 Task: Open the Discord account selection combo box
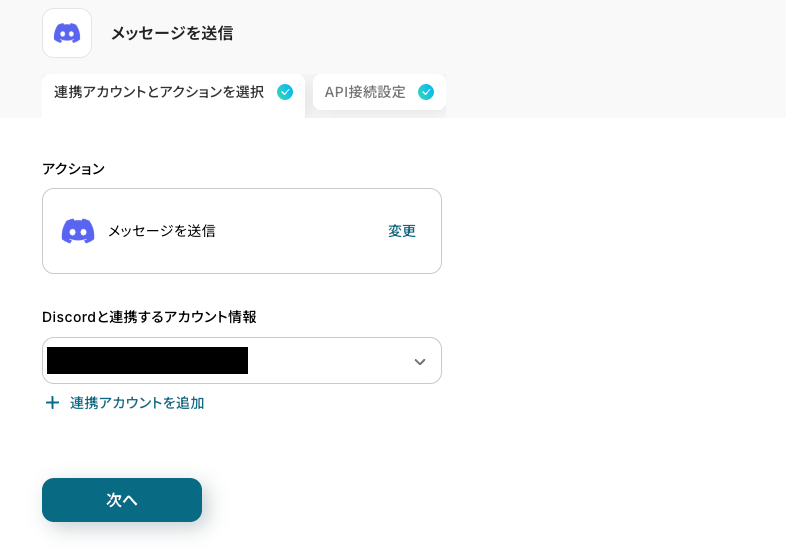click(330, 361)
